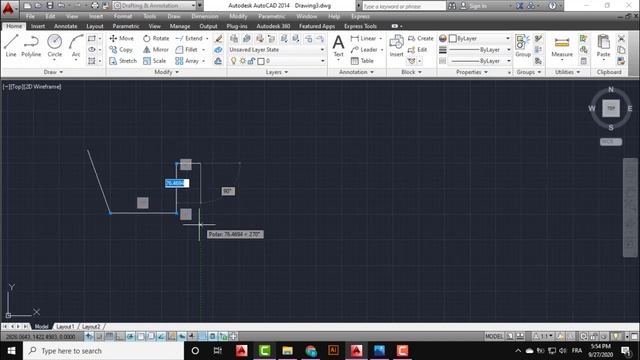
Task: Toggle Object Snap Tracking in status bar
Action: (x=161, y=336)
